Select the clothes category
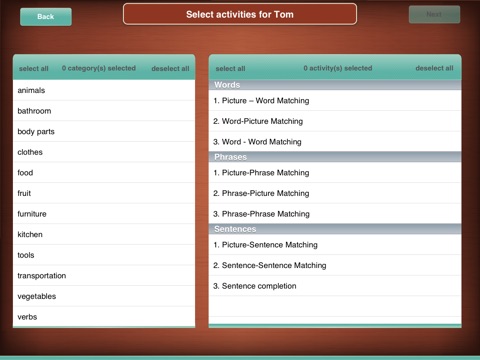The image size is (480, 360). (x=104, y=152)
